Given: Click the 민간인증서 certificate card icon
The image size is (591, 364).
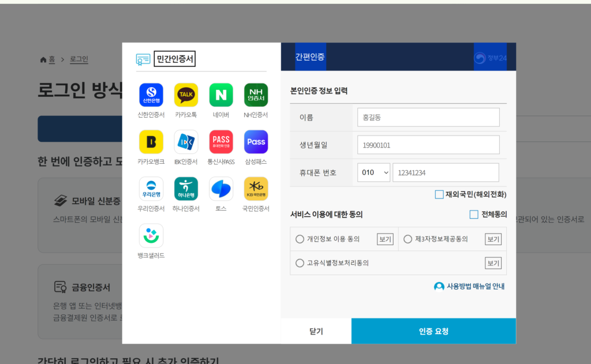Looking at the screenshot, I should click(143, 59).
